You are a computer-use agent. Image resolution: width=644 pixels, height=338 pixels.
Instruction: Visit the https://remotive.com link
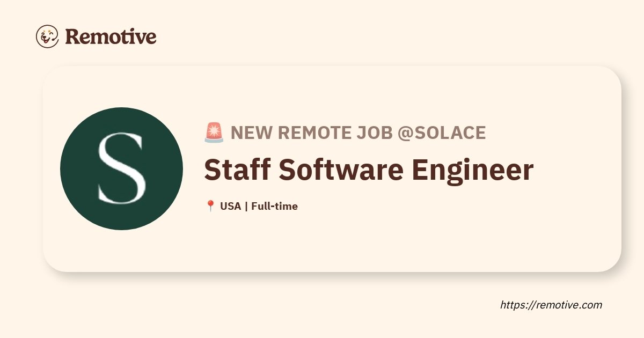[551, 305]
